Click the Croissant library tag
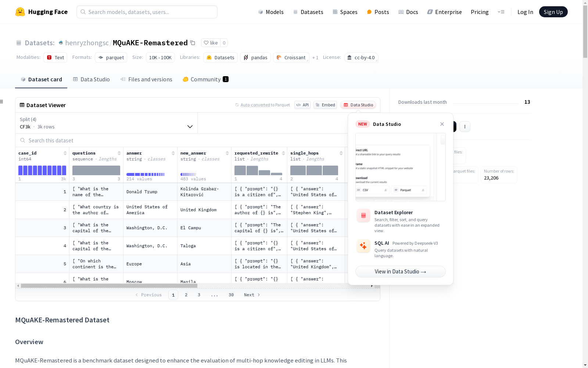This screenshot has width=588, height=368. pyautogui.click(x=291, y=57)
